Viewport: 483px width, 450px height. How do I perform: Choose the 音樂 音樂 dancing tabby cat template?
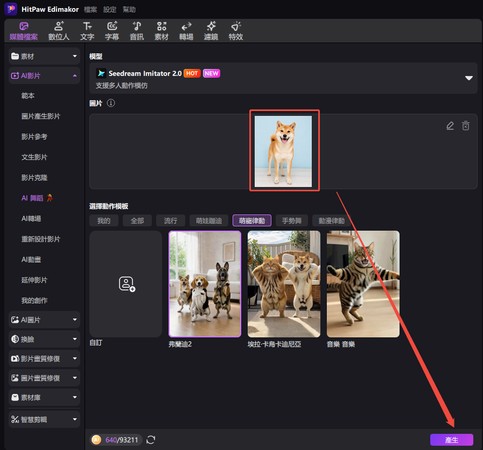[x=363, y=284]
